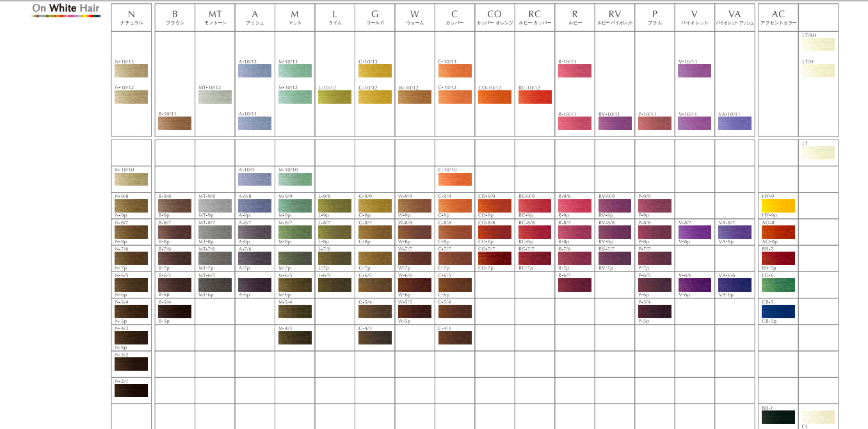Select the CO-10/12 copper orange swatch
Screen dimensions: 868x429
tap(495, 97)
